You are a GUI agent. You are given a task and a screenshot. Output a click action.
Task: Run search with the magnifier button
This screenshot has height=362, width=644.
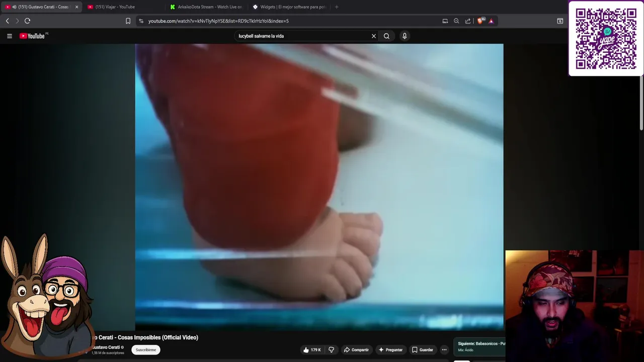[386, 36]
